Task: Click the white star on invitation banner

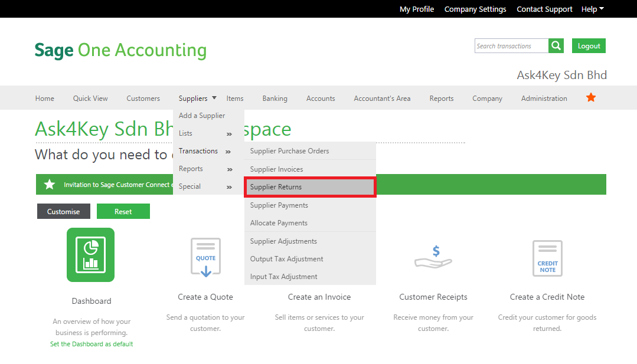Action: click(50, 185)
